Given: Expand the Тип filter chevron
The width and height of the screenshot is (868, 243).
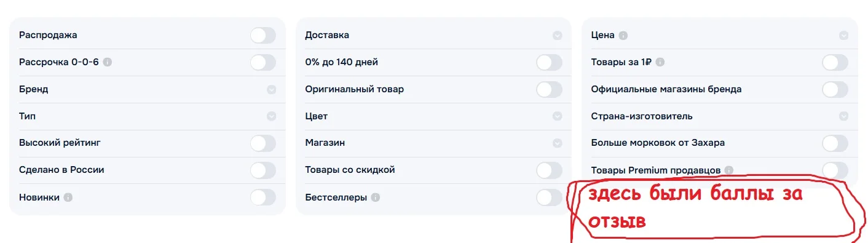Looking at the screenshot, I should click(271, 116).
